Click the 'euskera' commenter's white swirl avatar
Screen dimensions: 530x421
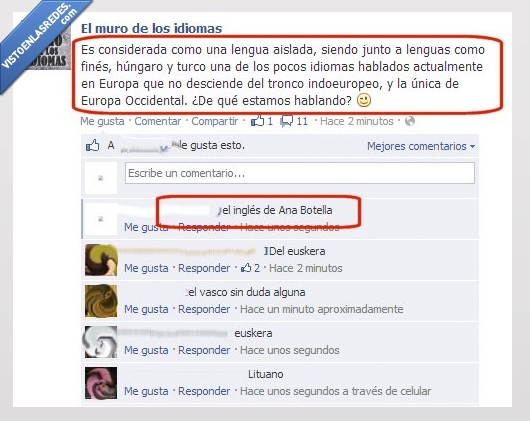(x=101, y=342)
